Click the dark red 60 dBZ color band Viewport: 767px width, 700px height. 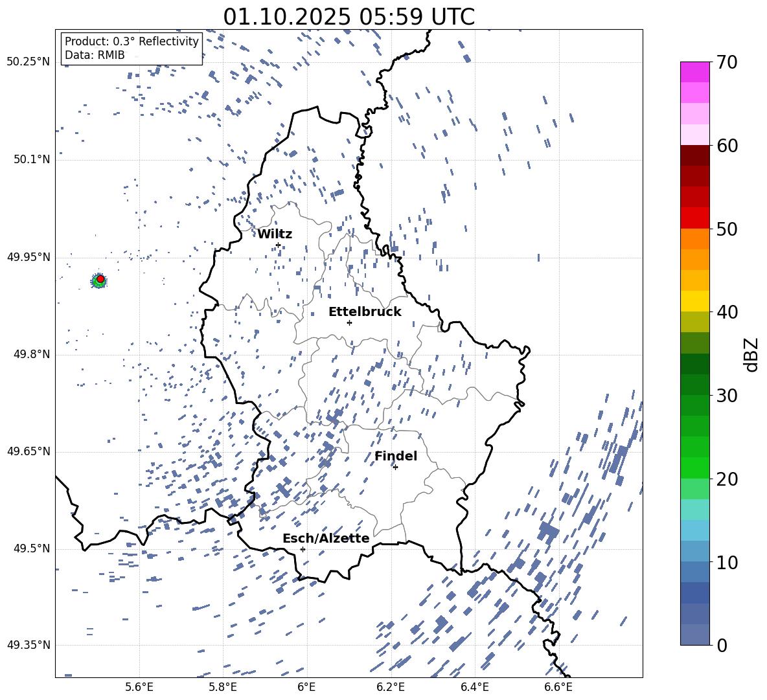[694, 155]
